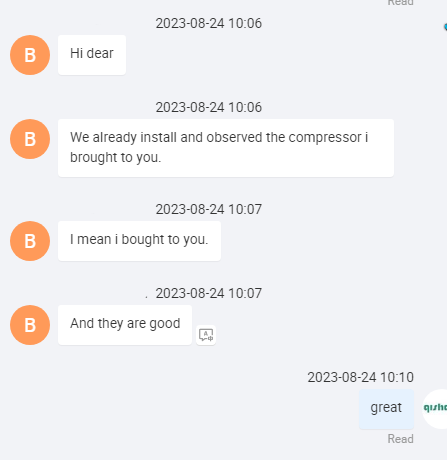447x460 pixels.
Task: Select the B avatar next to "I mean i bought"
Action: tap(30, 241)
